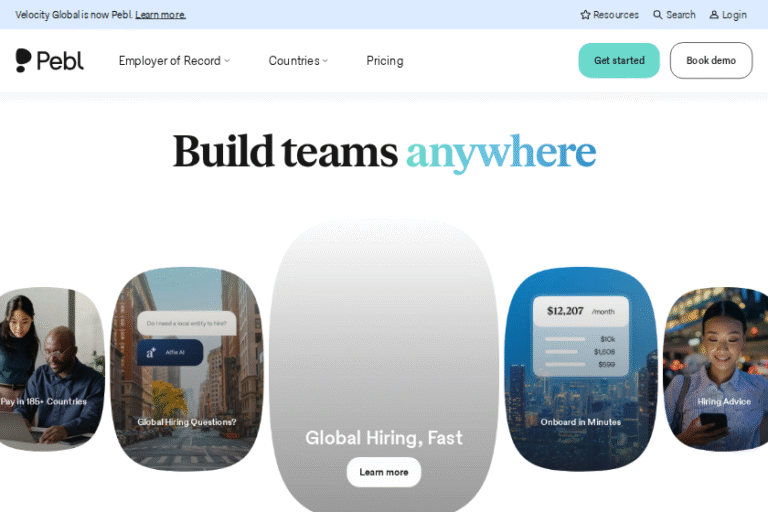Image resolution: width=768 pixels, height=512 pixels.
Task: Open the Employer of Record dropdown chevron
Action: [227, 61]
